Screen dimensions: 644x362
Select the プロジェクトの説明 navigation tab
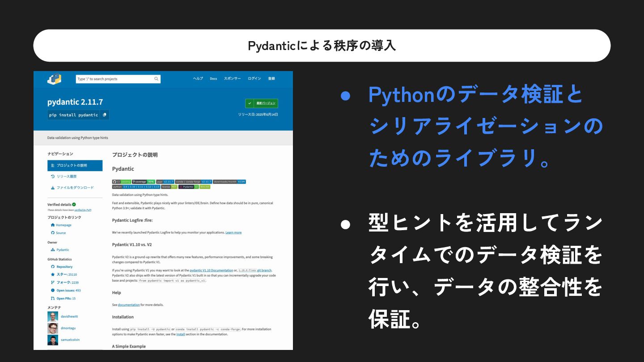pyautogui.click(x=75, y=165)
